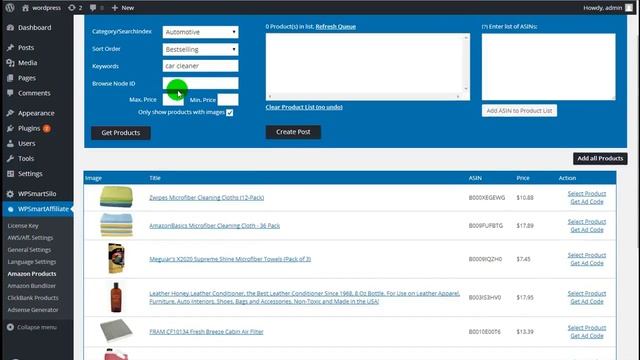Open ClickBank Products submenu
This screenshot has height=360, width=640.
point(33,298)
